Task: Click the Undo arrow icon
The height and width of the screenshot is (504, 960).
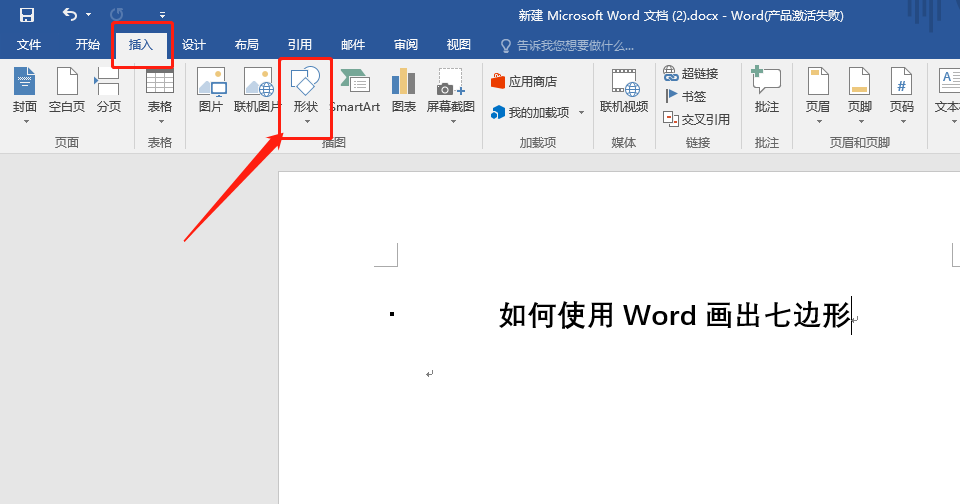Action: pos(70,14)
